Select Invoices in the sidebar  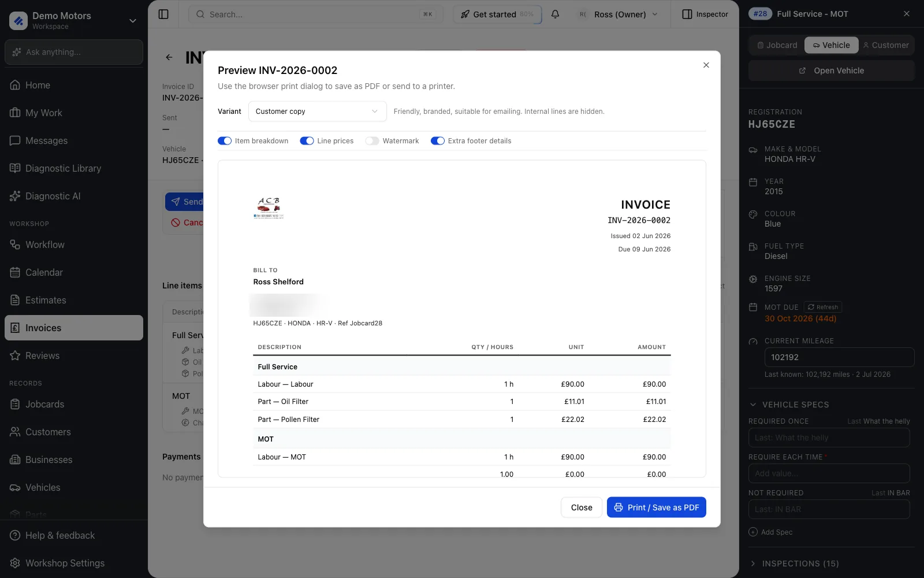(74, 328)
